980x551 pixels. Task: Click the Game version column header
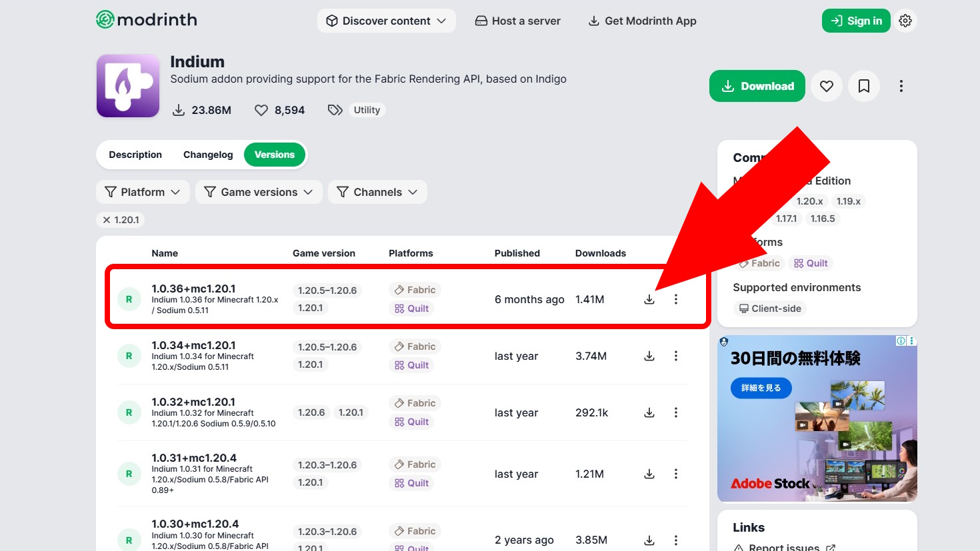tap(324, 253)
